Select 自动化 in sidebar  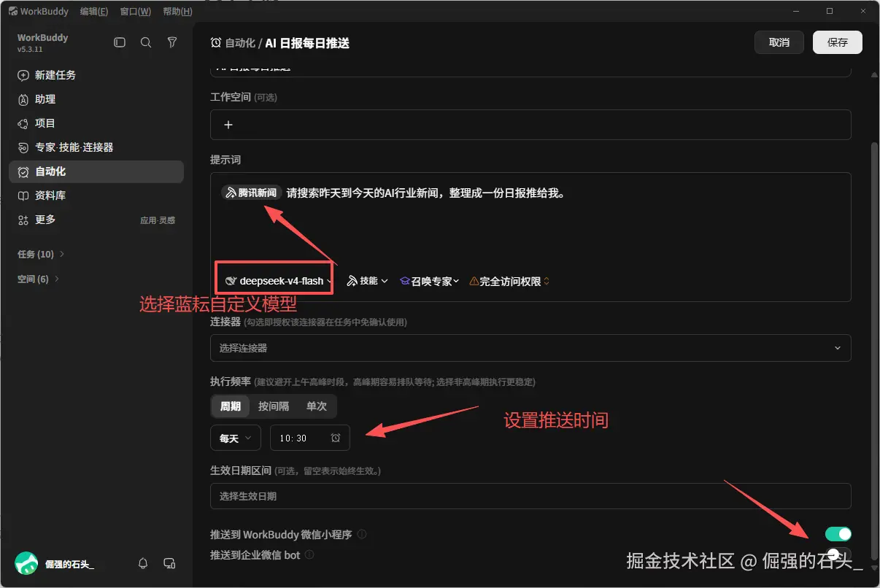coord(96,171)
